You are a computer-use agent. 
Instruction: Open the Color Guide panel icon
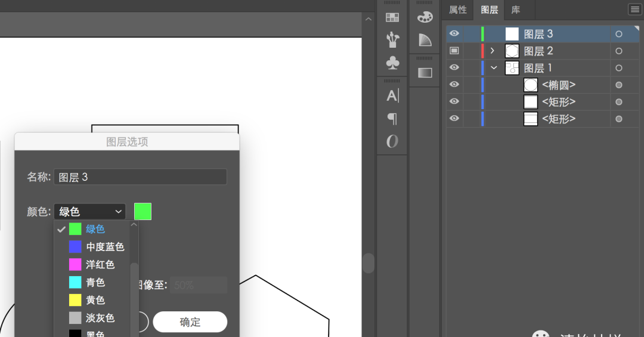tap(425, 40)
